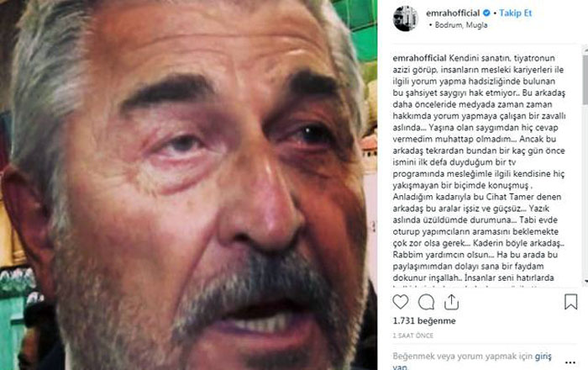Share the post using the upload arrow icon
Image resolution: width=588 pixels, height=370 pixels.
[452, 302]
